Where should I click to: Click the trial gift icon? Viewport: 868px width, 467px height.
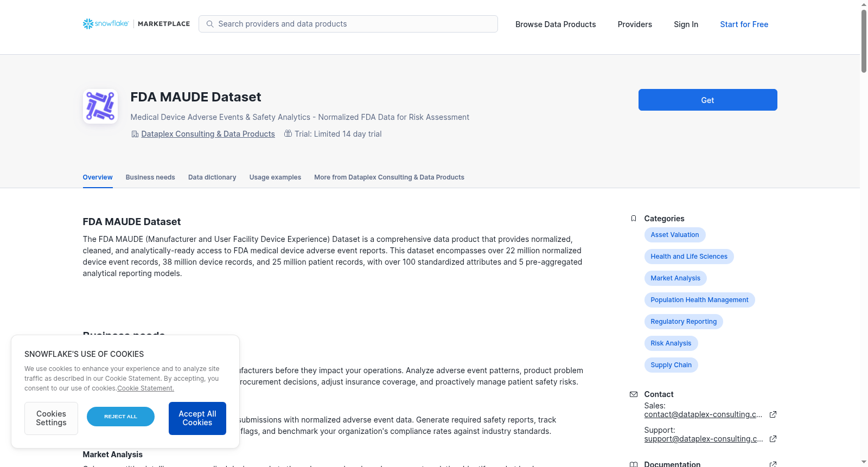288,133
